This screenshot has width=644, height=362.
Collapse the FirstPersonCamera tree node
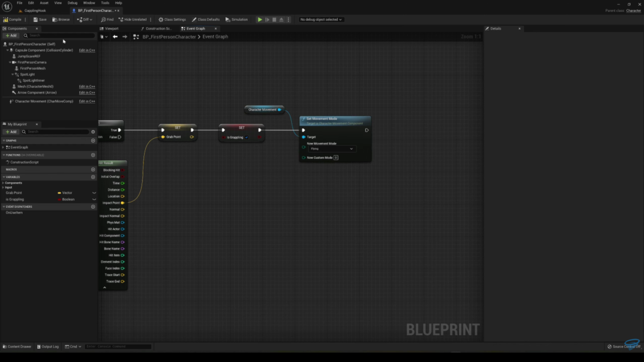click(10, 62)
